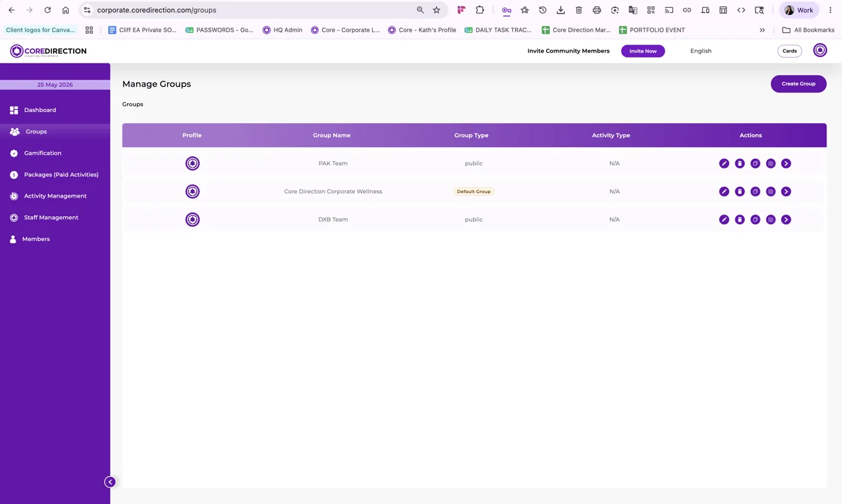Bookmark this page with the star icon
This screenshot has width=842, height=504.
pos(437,10)
